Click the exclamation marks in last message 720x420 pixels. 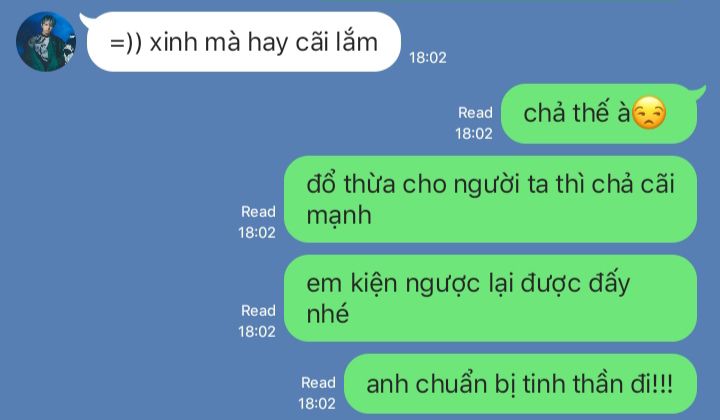pos(664,384)
